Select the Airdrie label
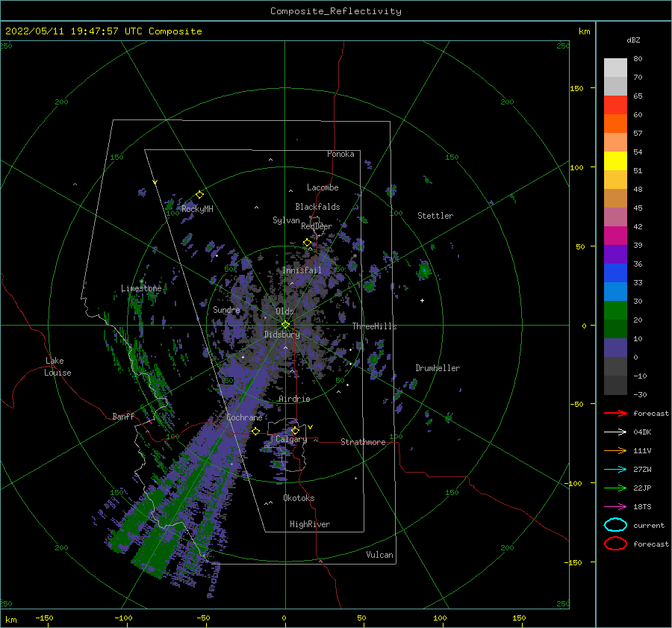672x628 pixels. [x=294, y=399]
